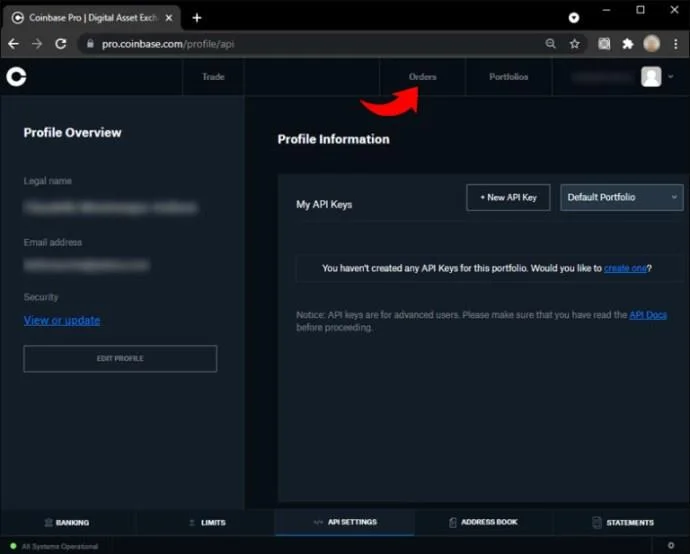
Task: Go back with the browser back arrow
Action: coord(14,44)
